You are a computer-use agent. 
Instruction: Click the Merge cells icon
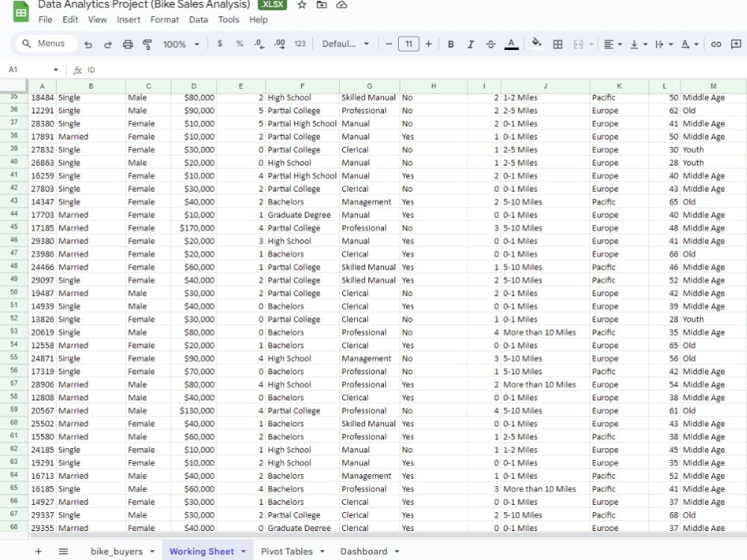click(578, 44)
